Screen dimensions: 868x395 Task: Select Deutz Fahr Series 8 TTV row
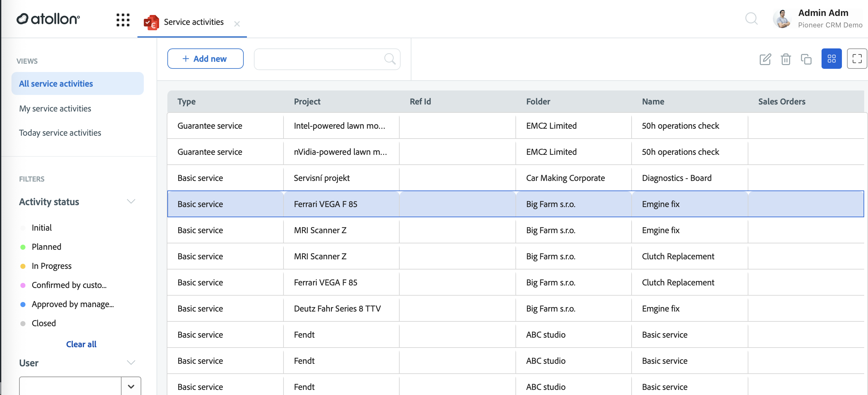[515, 309]
